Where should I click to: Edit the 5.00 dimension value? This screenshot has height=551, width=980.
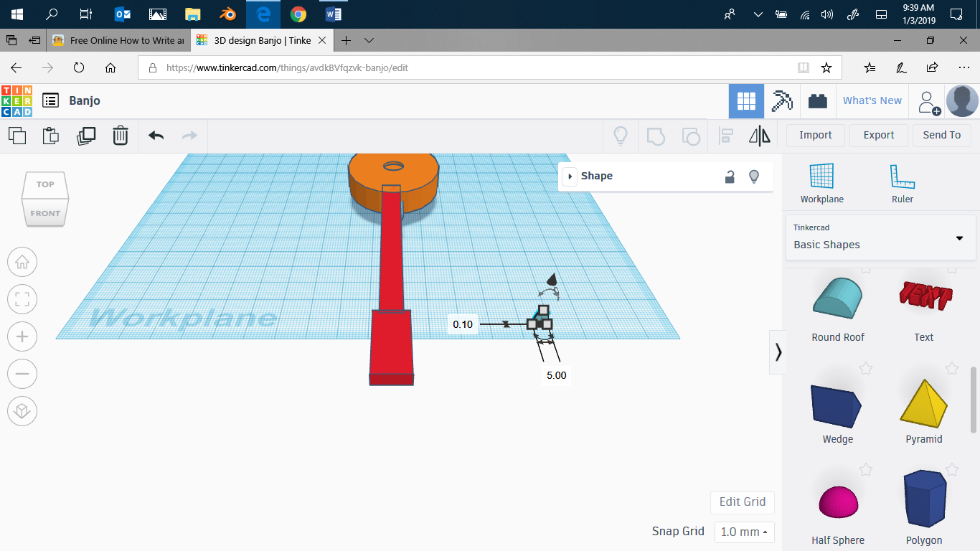point(556,375)
